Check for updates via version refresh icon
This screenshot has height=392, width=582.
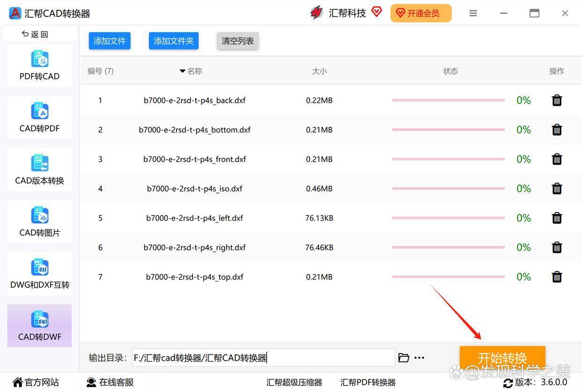508,383
